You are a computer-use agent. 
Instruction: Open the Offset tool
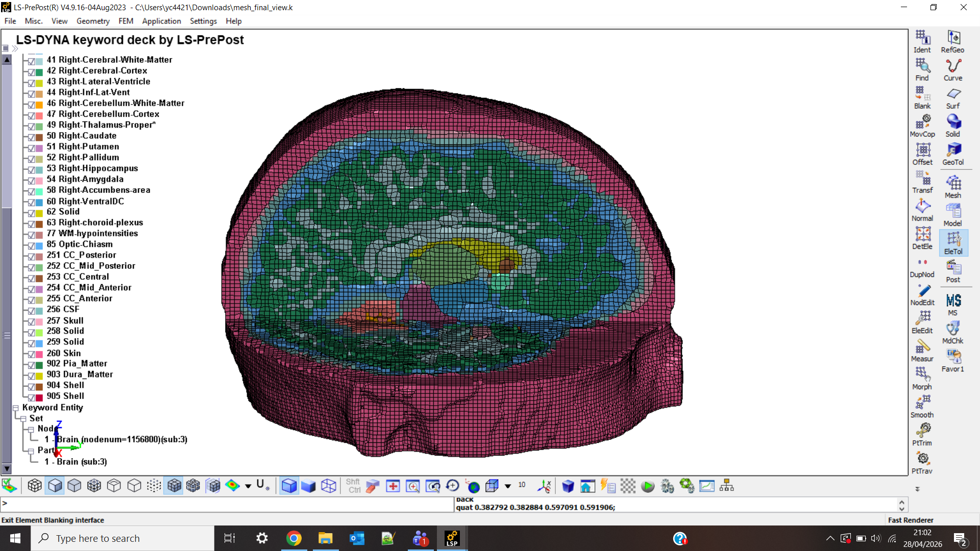click(922, 154)
